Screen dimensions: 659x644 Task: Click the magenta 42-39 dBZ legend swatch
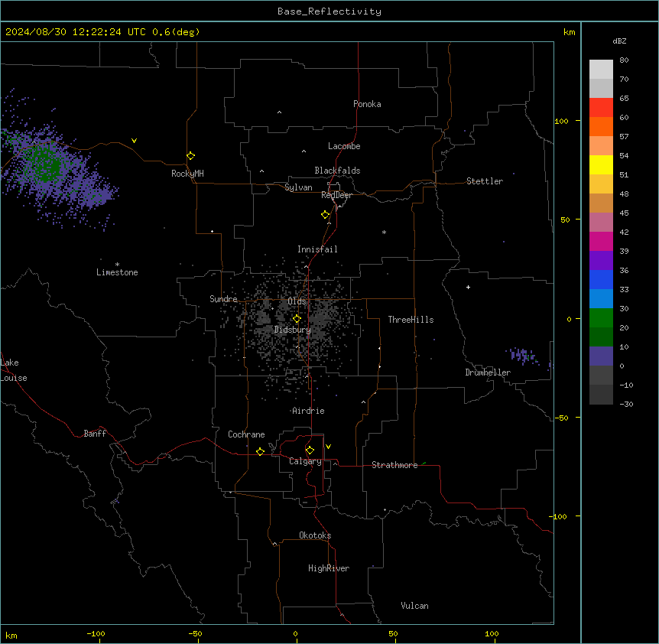601,241
